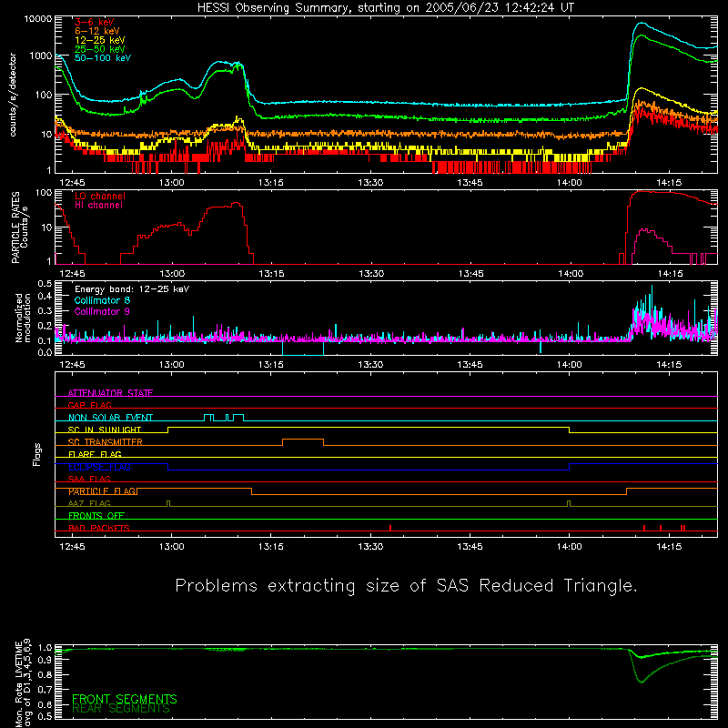Click 13:00 under the count-rate panel
Viewport: 728px width, 728px height.
pos(172,183)
